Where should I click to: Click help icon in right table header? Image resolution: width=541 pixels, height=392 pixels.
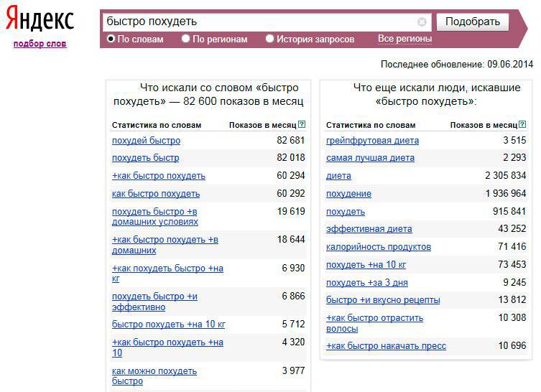pos(523,125)
